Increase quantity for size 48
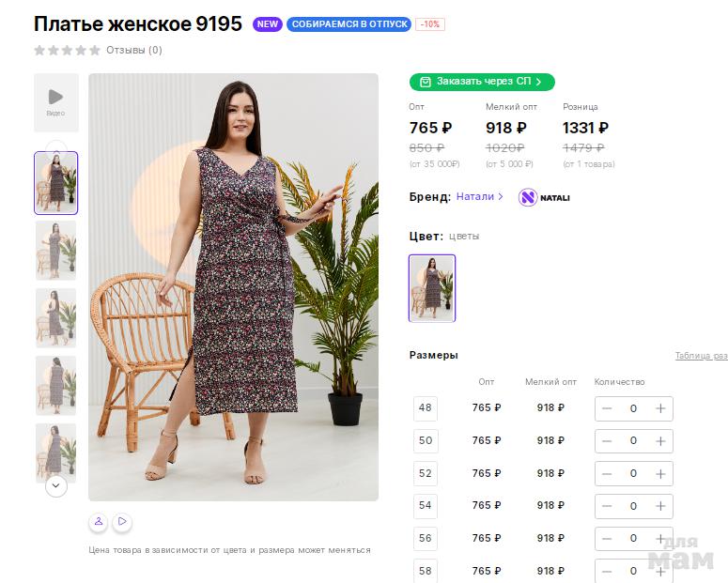This screenshot has width=728, height=583. 660,408
